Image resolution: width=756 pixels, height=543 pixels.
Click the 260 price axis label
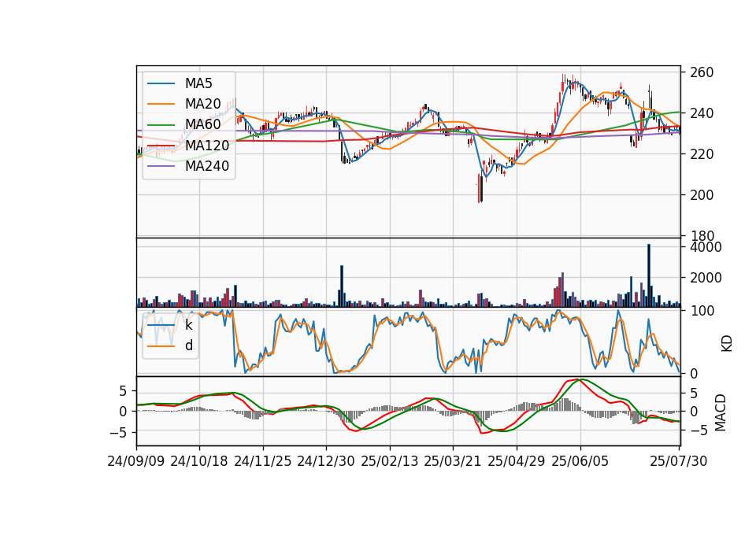[x=702, y=72]
